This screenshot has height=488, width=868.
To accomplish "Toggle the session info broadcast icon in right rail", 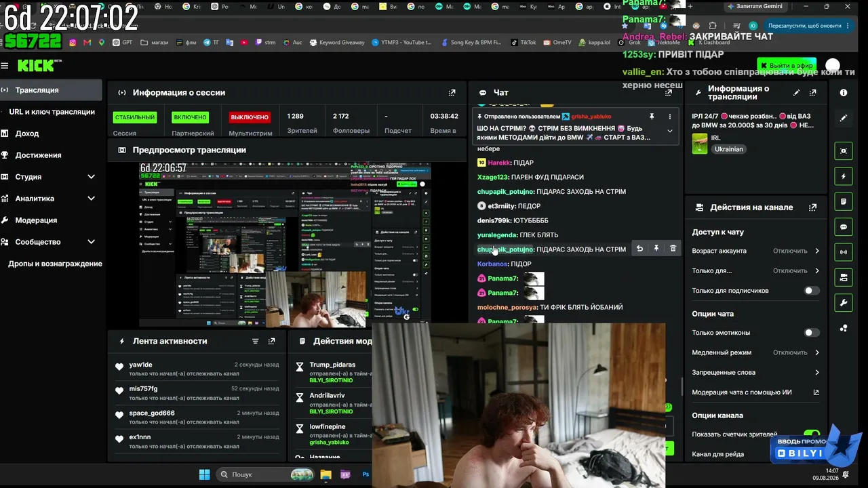I will click(844, 252).
